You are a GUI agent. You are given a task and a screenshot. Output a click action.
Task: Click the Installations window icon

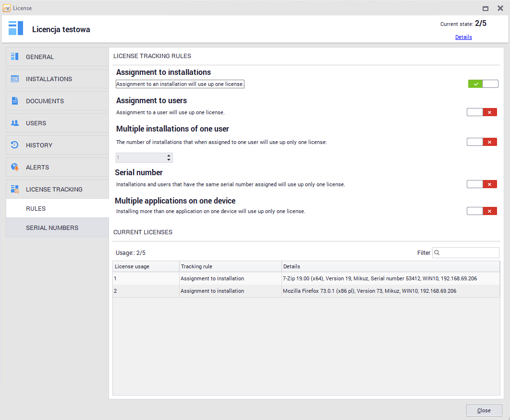point(15,79)
